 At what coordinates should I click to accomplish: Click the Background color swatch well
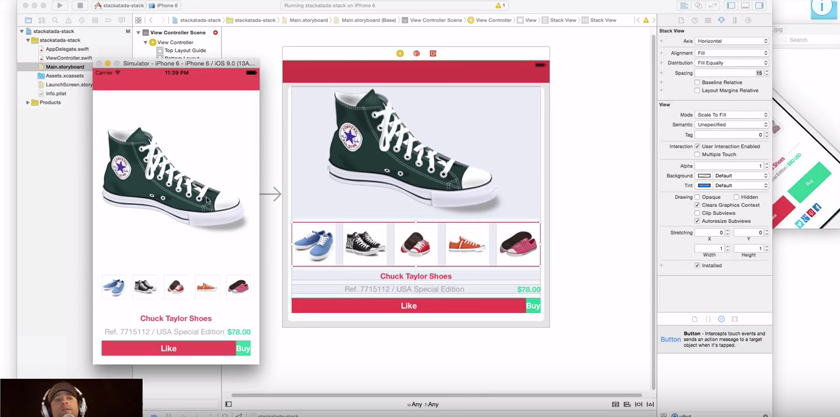(704, 176)
